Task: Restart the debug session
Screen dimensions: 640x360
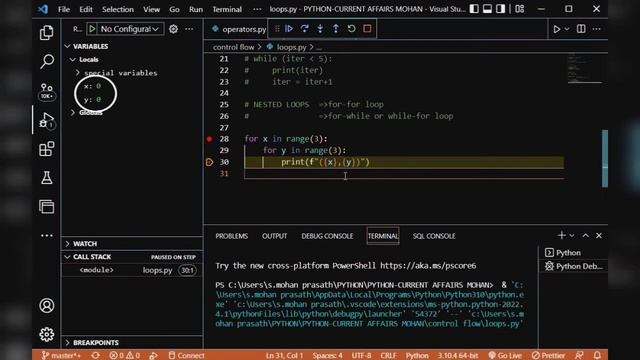Action: pos(351,29)
